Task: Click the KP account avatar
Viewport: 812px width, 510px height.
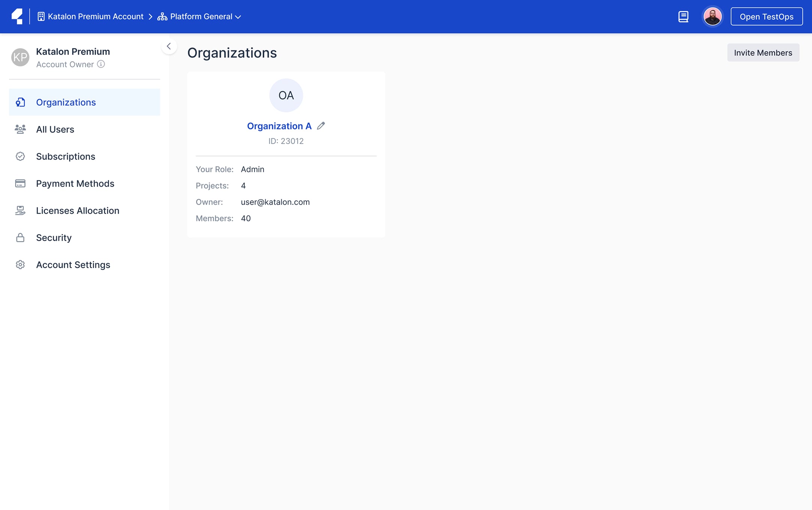Action: [20, 57]
